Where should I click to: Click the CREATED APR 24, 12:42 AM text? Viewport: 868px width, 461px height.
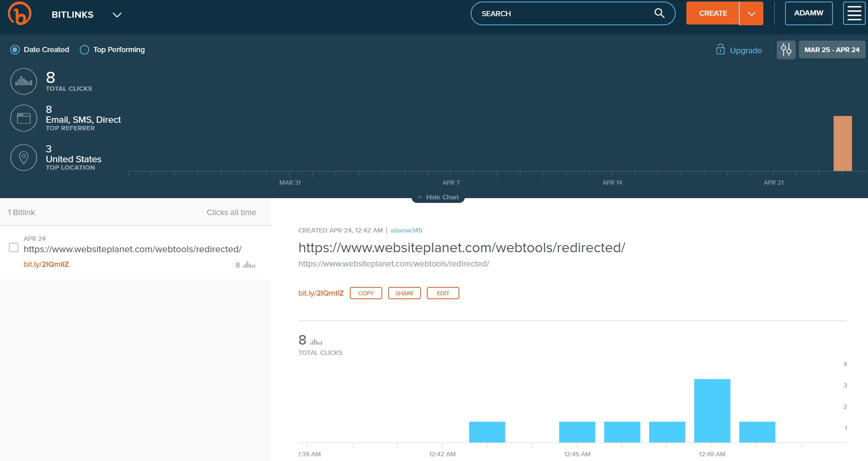[x=340, y=230]
